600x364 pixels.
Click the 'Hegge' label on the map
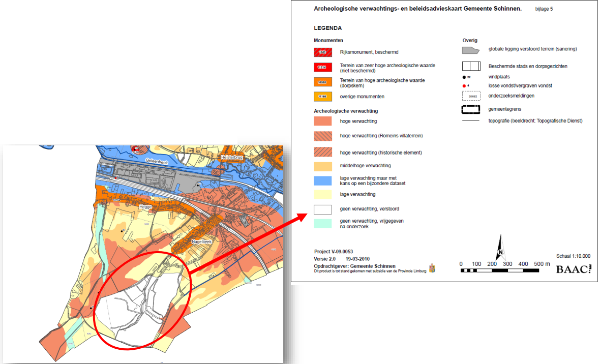click(145, 207)
